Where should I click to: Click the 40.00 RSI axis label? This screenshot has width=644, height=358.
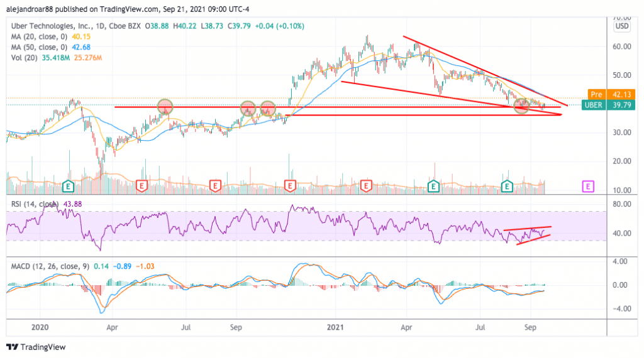(622, 234)
